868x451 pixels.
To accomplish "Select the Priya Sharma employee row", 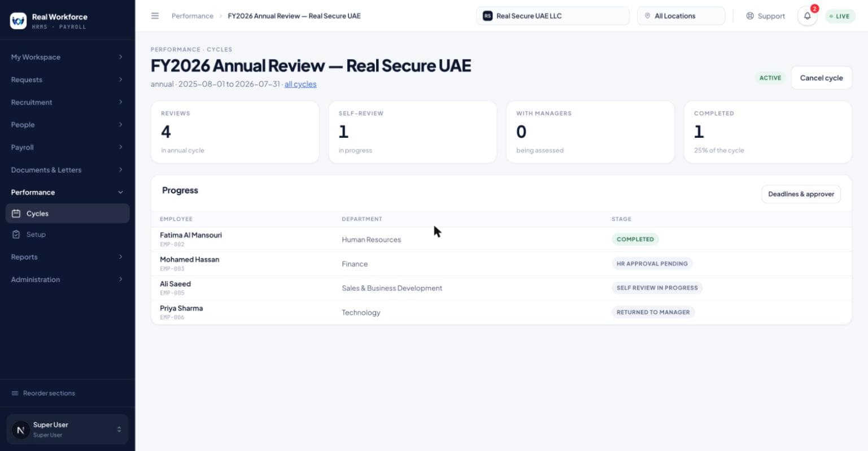I will pyautogui.click(x=501, y=312).
